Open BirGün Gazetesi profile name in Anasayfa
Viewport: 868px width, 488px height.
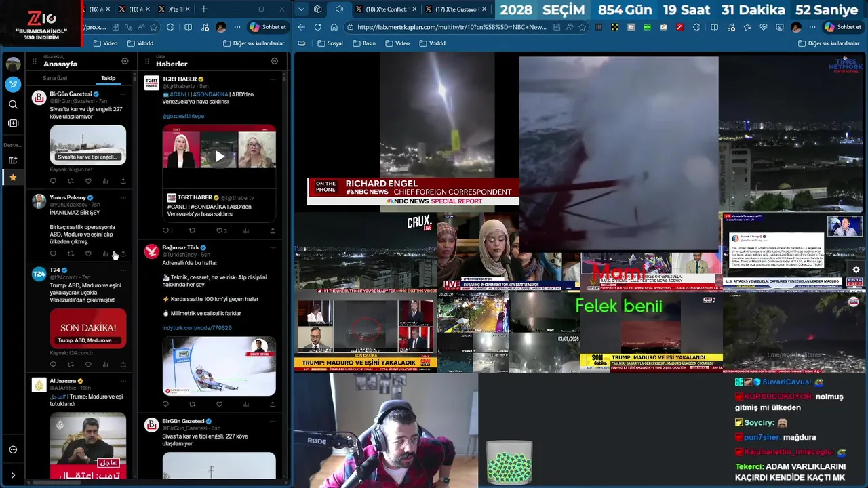(x=71, y=94)
